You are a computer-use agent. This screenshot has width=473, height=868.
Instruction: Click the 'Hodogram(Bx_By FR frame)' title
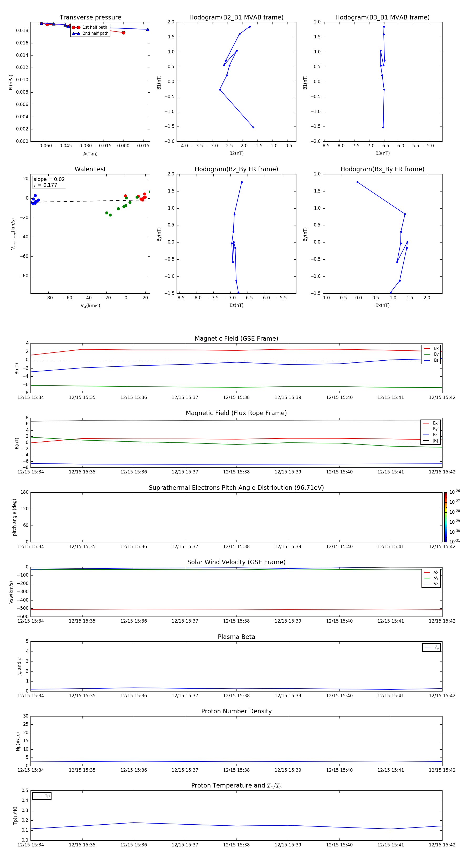[x=382, y=169]
